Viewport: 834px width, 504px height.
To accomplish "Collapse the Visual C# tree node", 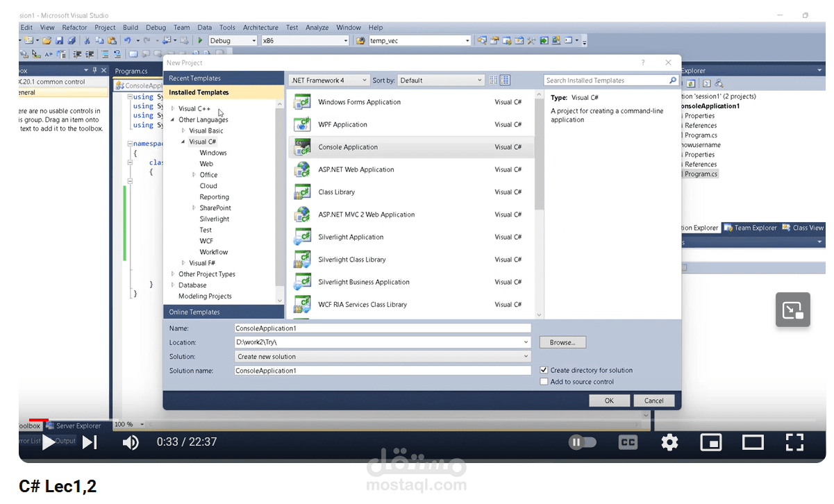I will 183,142.
